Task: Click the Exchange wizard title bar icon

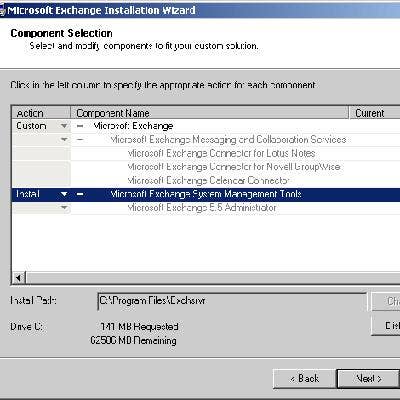Action: [x=2, y=10]
